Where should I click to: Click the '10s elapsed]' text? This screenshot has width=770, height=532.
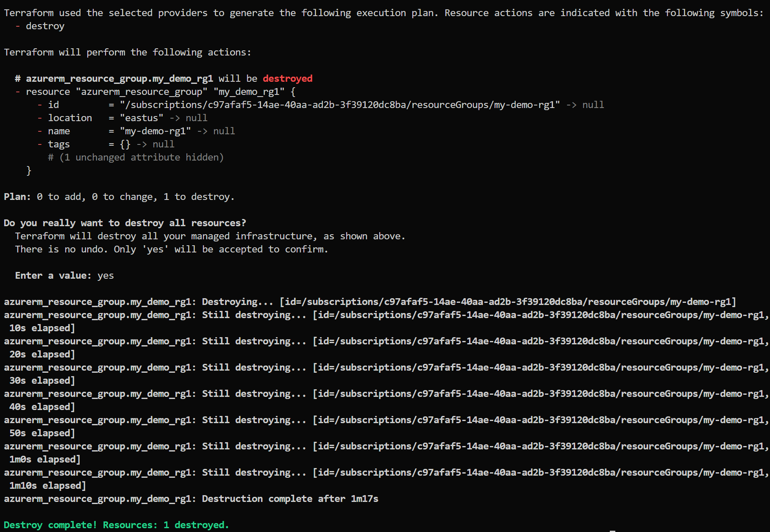pyautogui.click(x=42, y=328)
